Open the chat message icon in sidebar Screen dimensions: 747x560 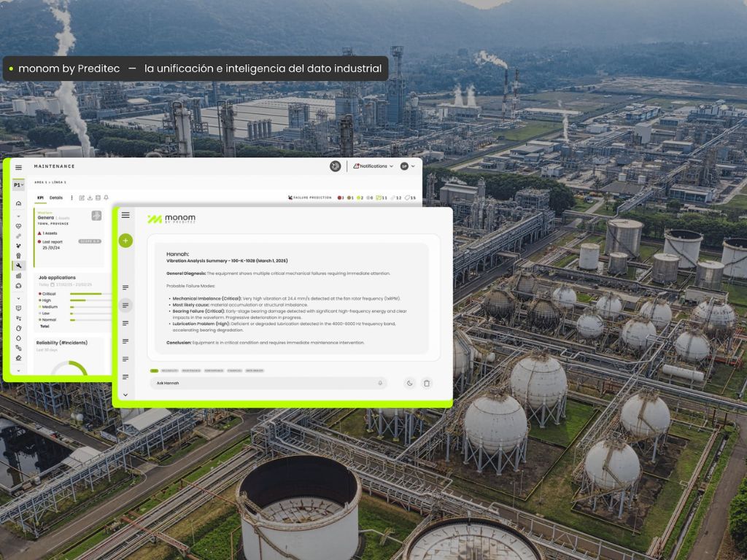(18, 308)
